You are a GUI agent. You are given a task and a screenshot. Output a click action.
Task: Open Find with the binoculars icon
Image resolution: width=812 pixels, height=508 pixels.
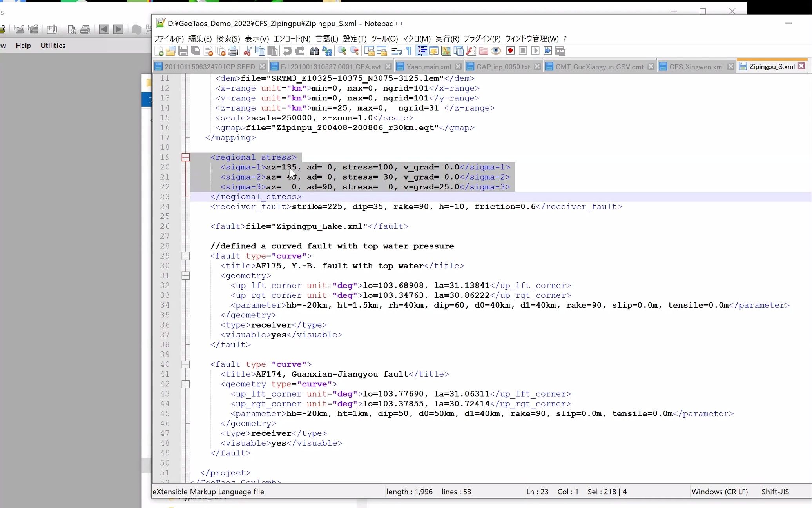pyautogui.click(x=314, y=51)
